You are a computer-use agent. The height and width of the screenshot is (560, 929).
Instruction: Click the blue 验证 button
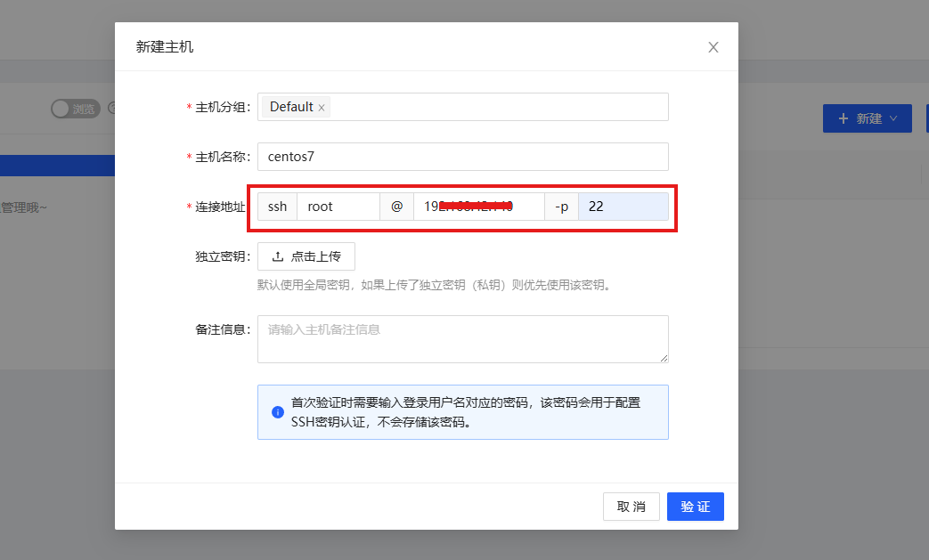click(x=695, y=507)
